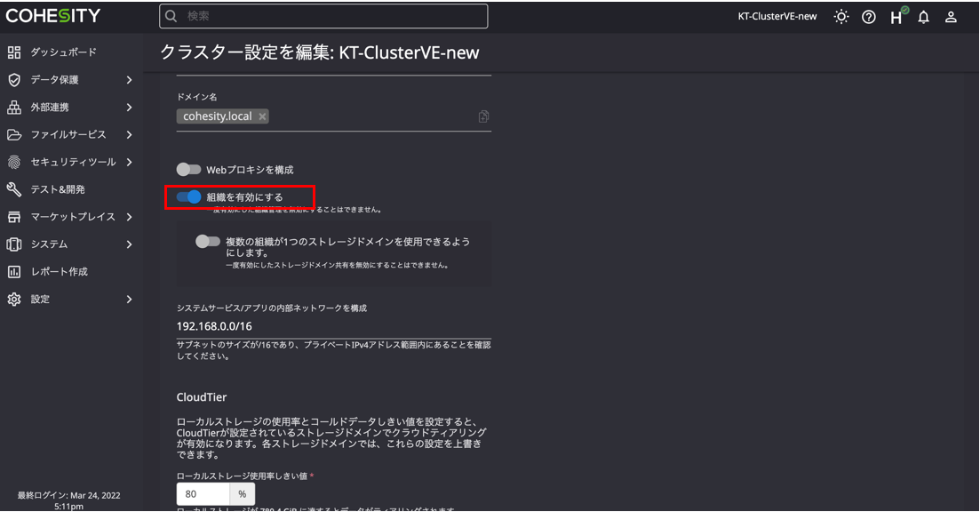Open user account profile icon

point(951,17)
